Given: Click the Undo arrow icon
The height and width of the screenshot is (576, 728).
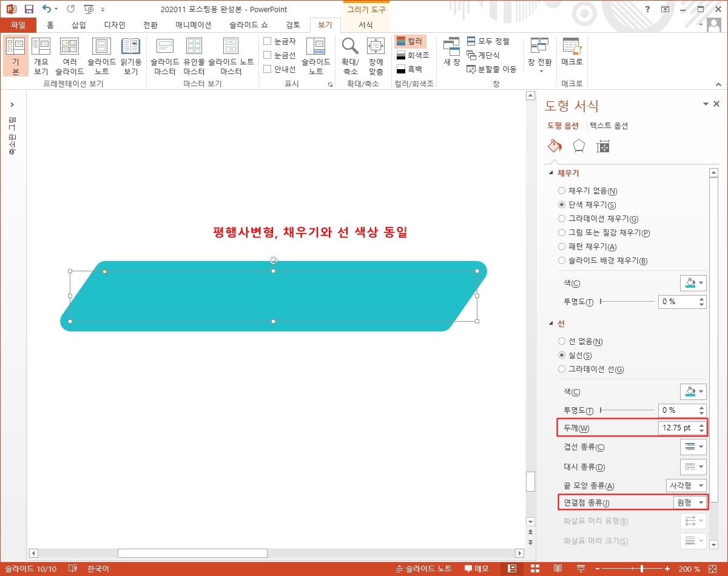Looking at the screenshot, I should [x=47, y=9].
